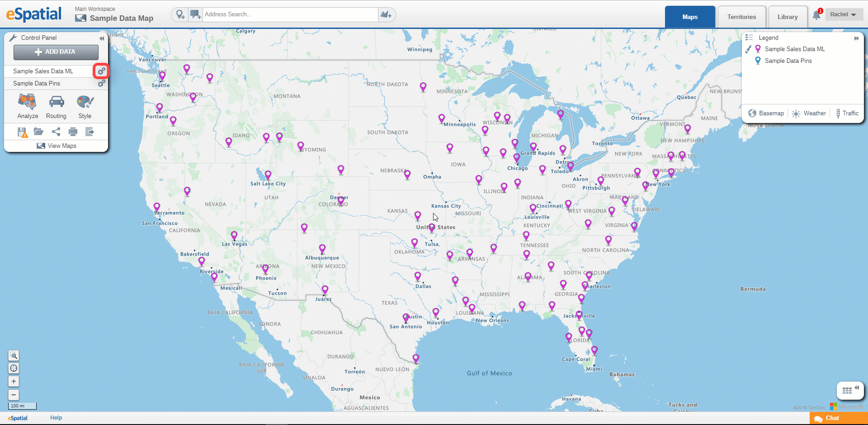Screen dimensions: 868x425
Task: Click the locate/recenter target button
Action: tap(14, 368)
